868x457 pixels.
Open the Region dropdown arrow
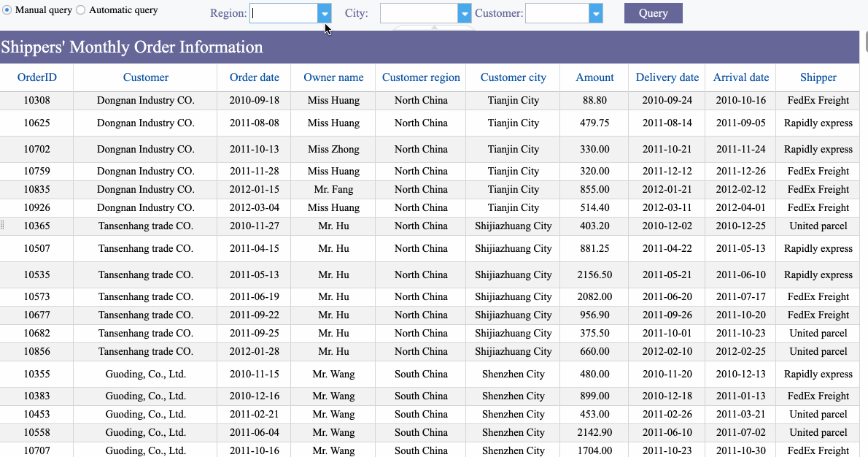click(x=325, y=13)
